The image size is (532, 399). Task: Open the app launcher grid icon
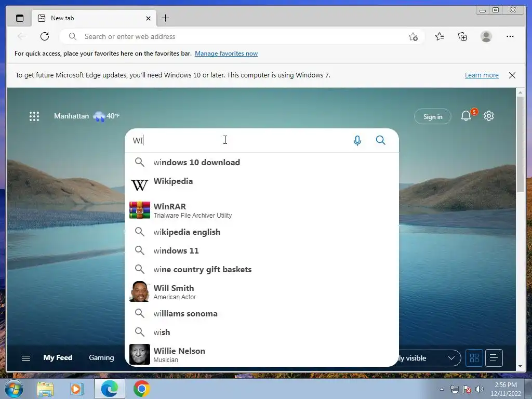coord(34,116)
